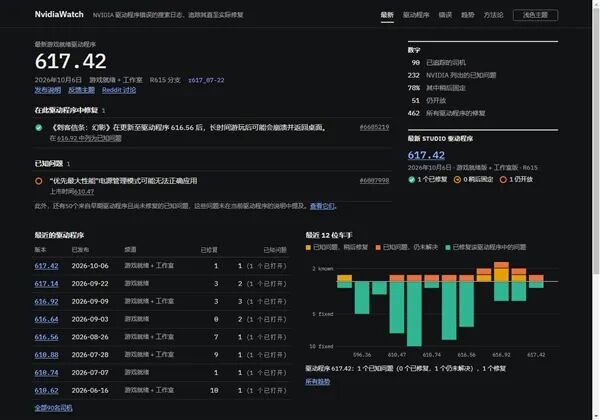Click the NvidiaWatch site logo
Viewport: 600px width, 420px height.
point(59,14)
